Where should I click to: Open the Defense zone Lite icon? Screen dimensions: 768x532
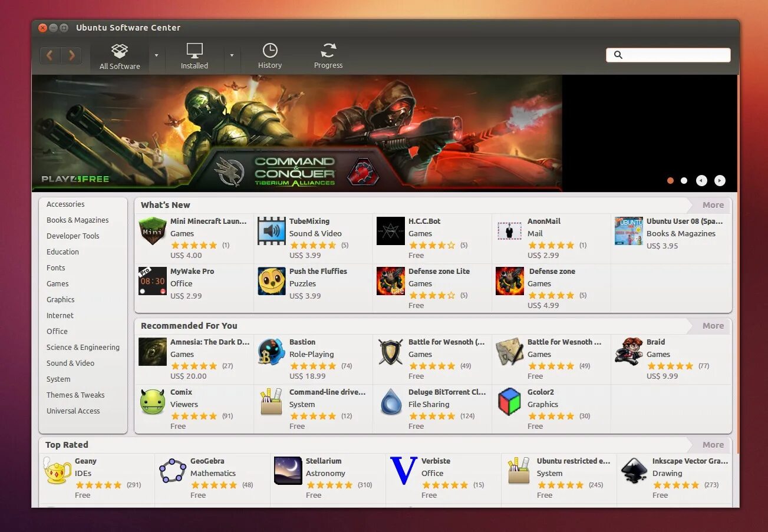(x=391, y=281)
